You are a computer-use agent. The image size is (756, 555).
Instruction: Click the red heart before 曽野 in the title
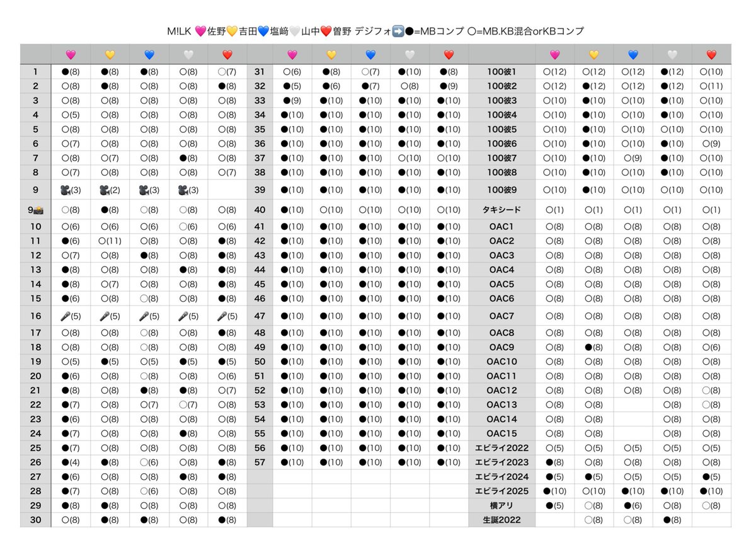[x=326, y=31]
